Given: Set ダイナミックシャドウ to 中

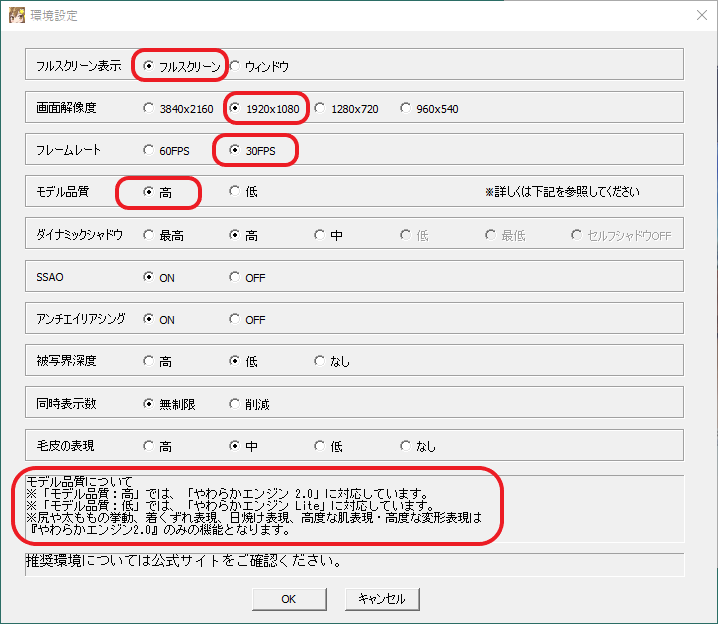Looking at the screenshot, I should 320,235.
